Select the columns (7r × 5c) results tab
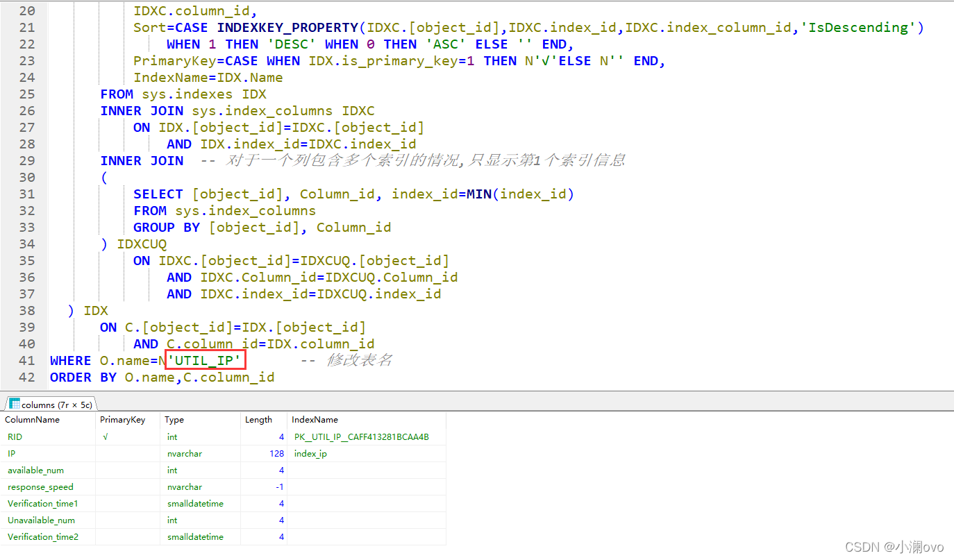 [51, 404]
